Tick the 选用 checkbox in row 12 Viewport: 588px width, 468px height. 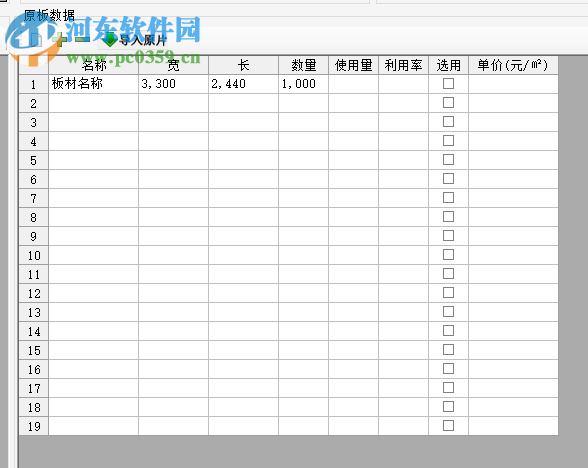pos(448,293)
